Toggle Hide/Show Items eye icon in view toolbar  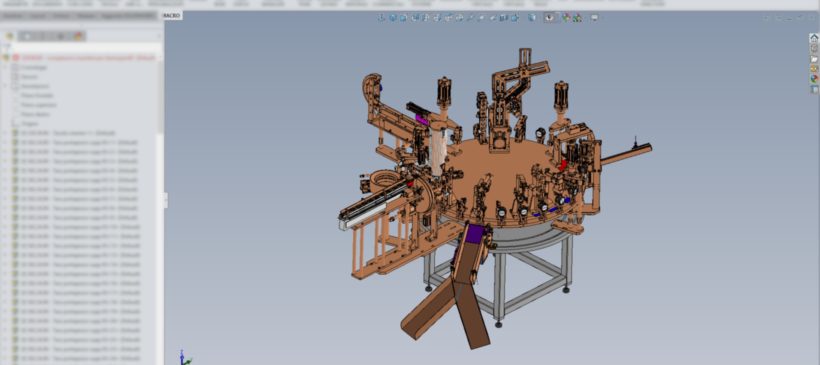(x=549, y=18)
